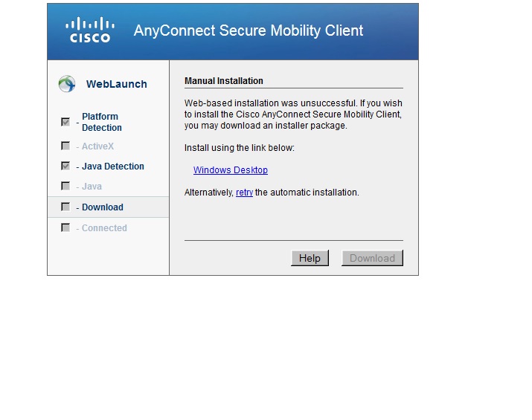This screenshot has width=532, height=420.
Task: Open Help with the Help button
Action: [310, 258]
